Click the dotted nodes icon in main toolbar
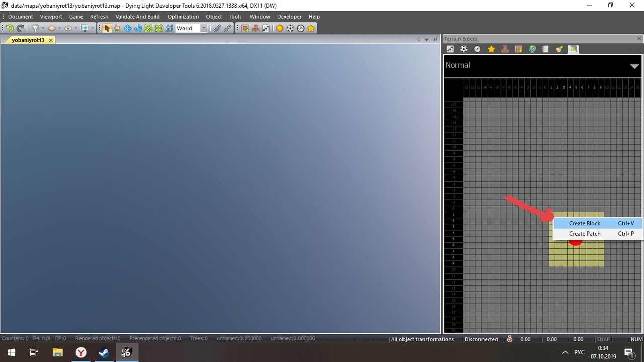 [266, 29]
